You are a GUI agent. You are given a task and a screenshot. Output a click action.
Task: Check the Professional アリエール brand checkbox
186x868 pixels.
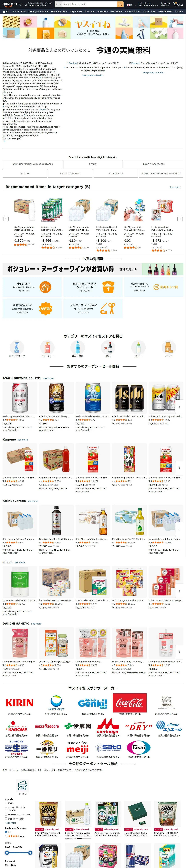point(6,814)
